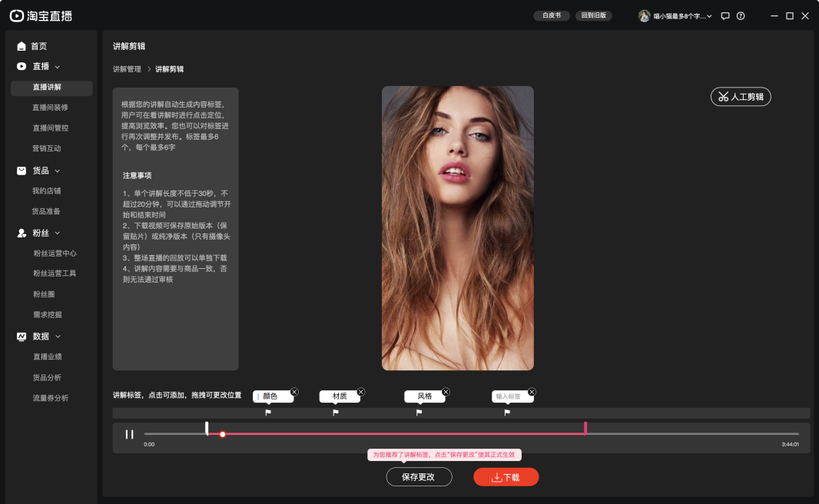
Task: Click the empty 输入标签 input field
Action: (512, 396)
